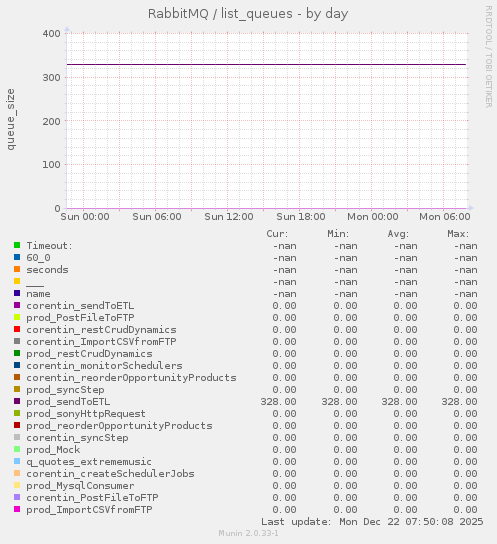Click the 'Avg:' column header
This screenshot has height=544, width=497.
398,233
